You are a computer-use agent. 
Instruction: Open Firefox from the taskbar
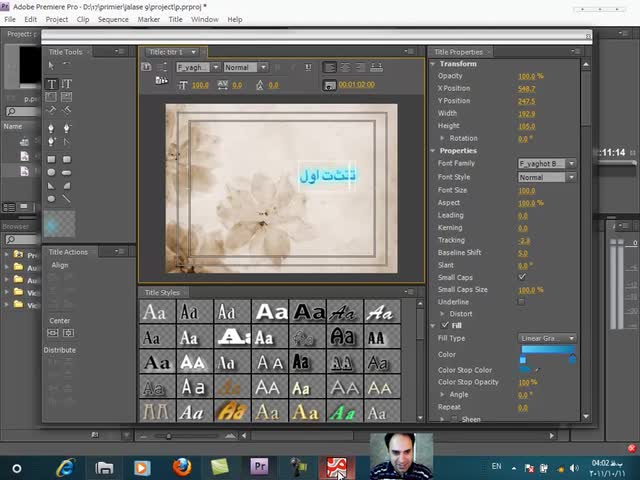pyautogui.click(x=182, y=467)
